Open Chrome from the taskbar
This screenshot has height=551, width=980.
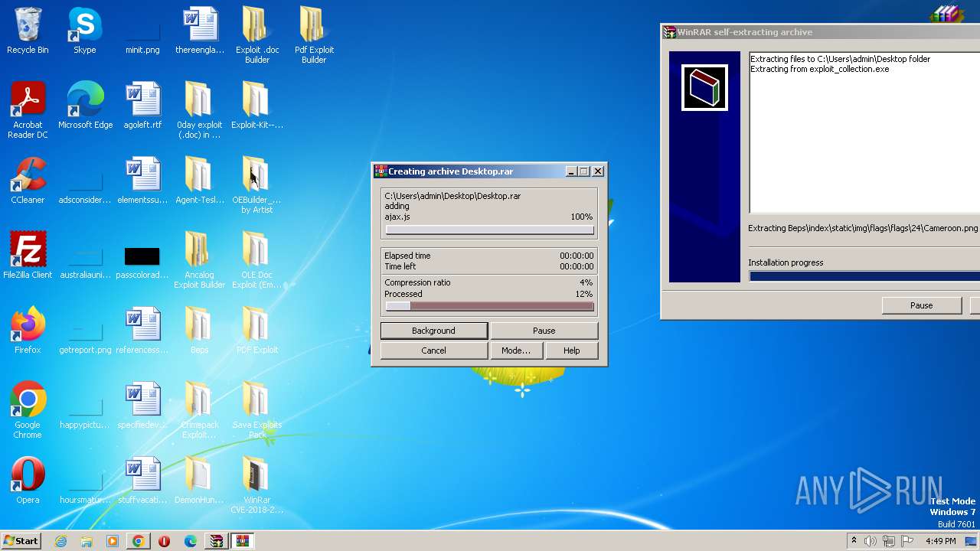pos(139,541)
